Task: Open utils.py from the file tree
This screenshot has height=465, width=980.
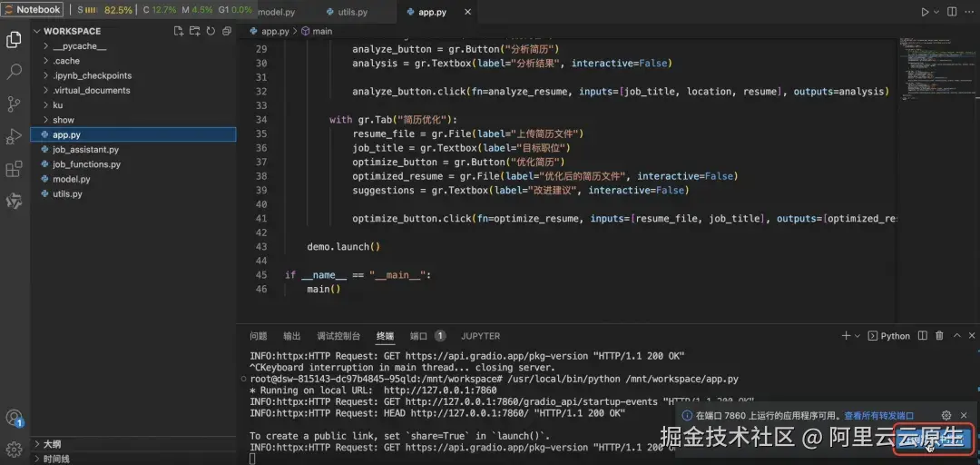Action: point(133,194)
